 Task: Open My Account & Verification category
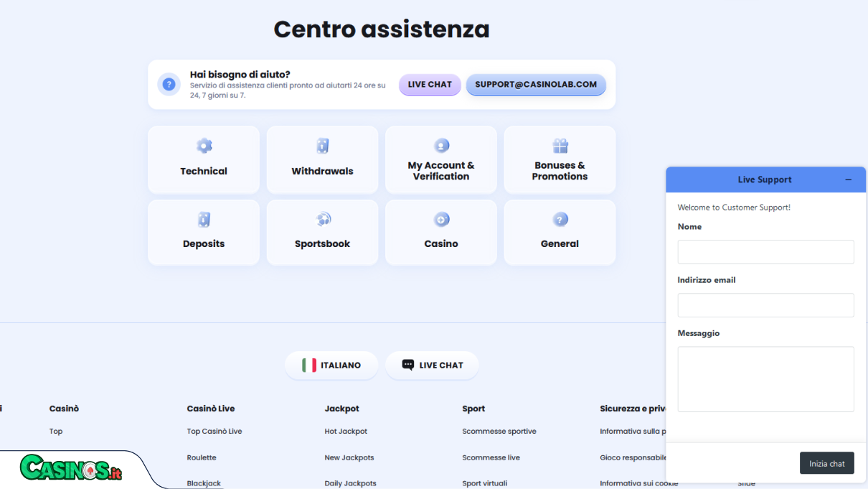[x=441, y=159]
